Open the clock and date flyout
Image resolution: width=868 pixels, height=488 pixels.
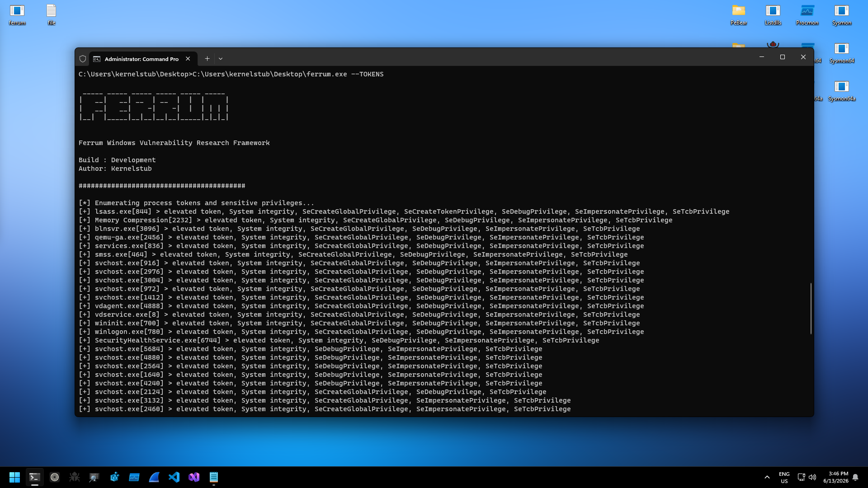click(x=836, y=477)
